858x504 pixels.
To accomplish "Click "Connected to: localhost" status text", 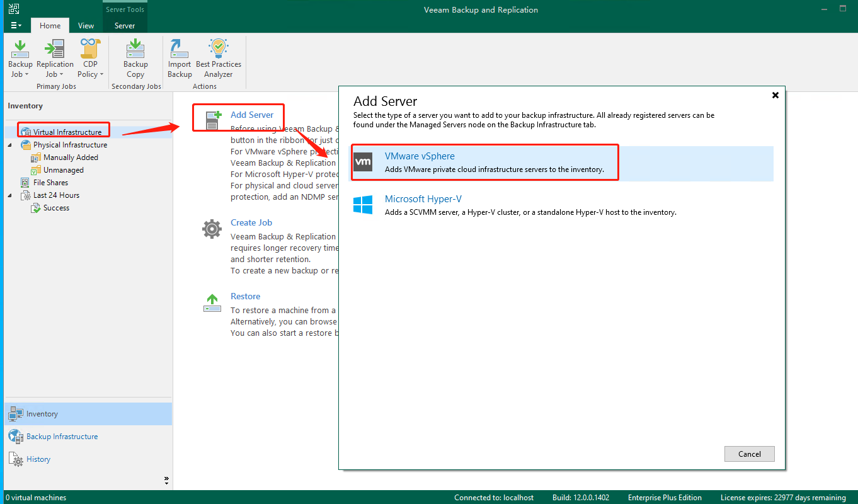I will point(494,498).
